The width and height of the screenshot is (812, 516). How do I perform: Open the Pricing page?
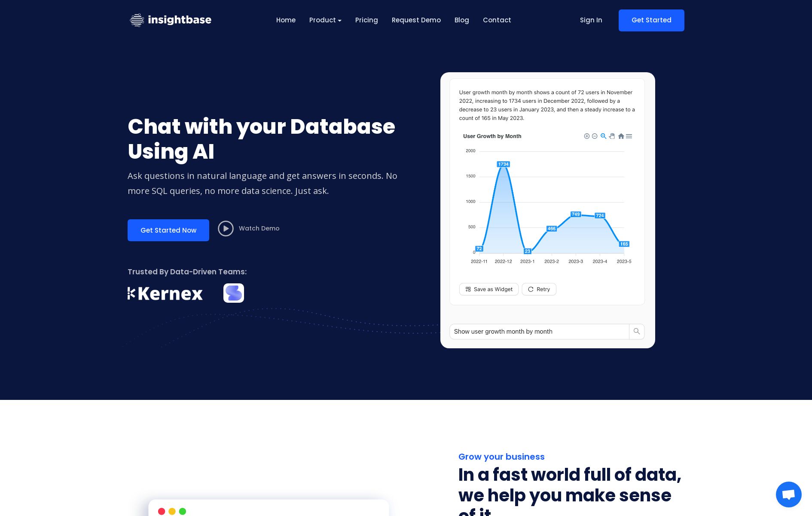366,20
